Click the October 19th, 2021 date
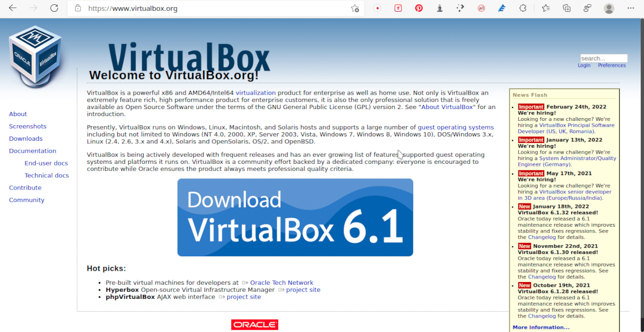The image size is (644, 332). (x=561, y=285)
